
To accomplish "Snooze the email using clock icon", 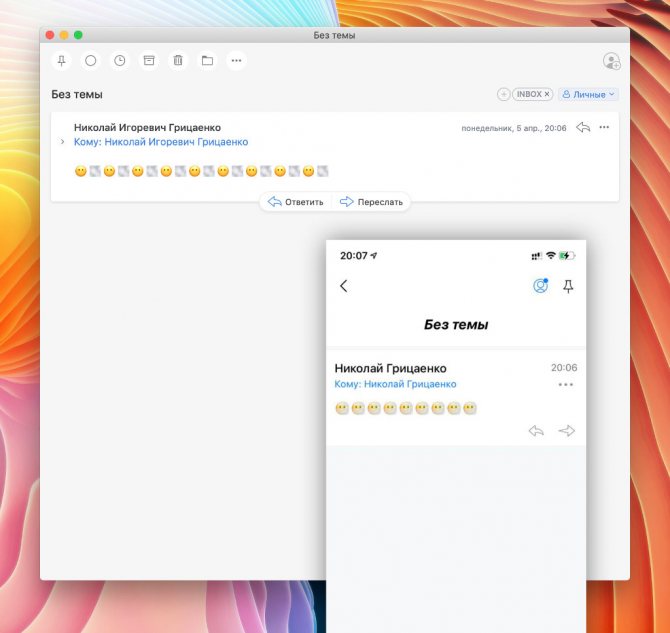I will point(120,61).
